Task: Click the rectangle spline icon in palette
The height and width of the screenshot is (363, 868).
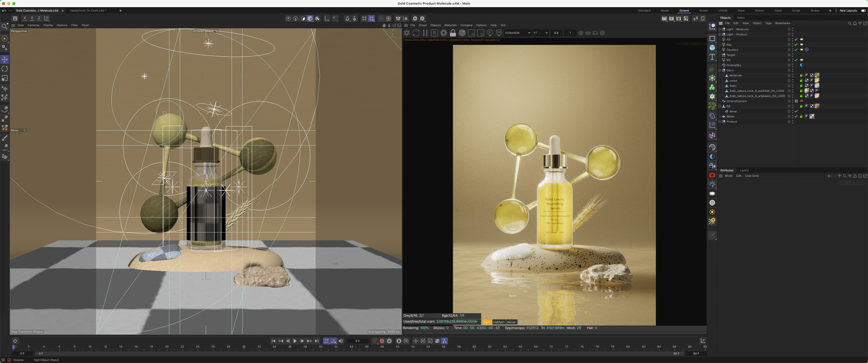Action: point(712,38)
